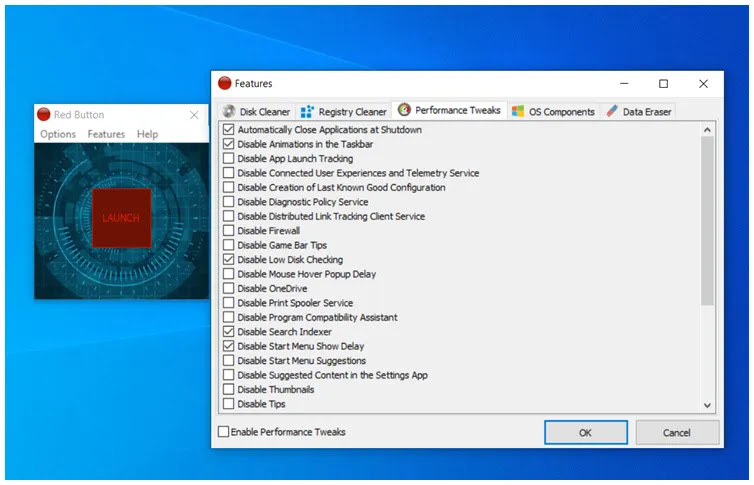Check Disable Program Compatibility Assistant

pyautogui.click(x=229, y=317)
